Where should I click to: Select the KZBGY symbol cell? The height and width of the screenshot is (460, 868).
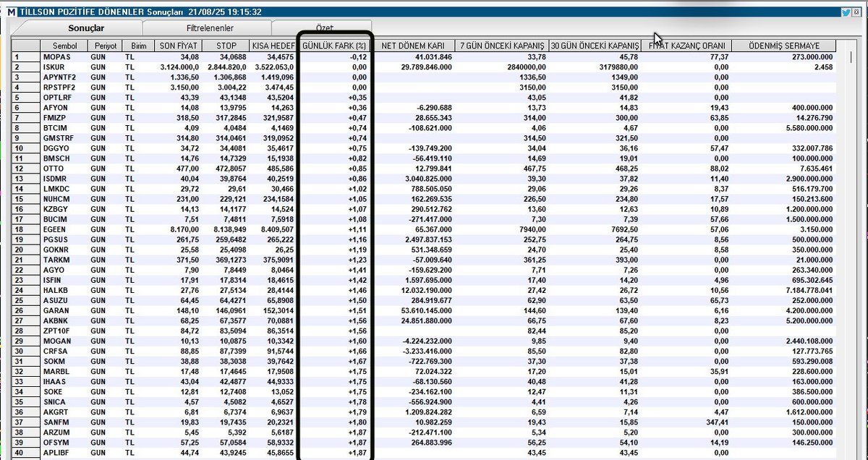(55, 208)
